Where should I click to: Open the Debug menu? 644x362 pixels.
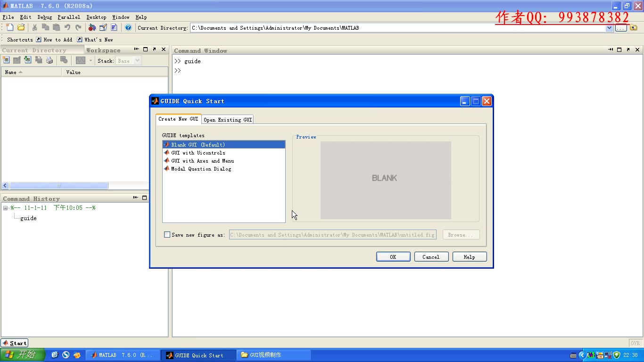[x=45, y=17]
